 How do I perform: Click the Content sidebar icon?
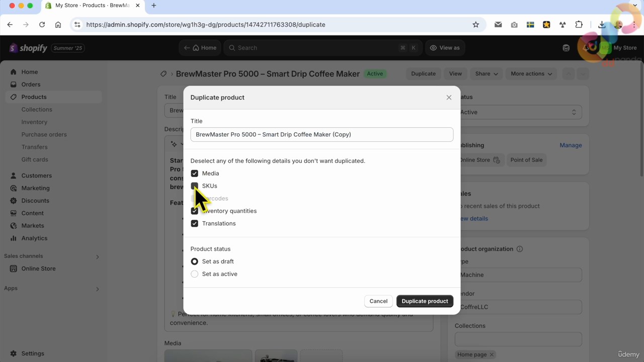pos(13,213)
